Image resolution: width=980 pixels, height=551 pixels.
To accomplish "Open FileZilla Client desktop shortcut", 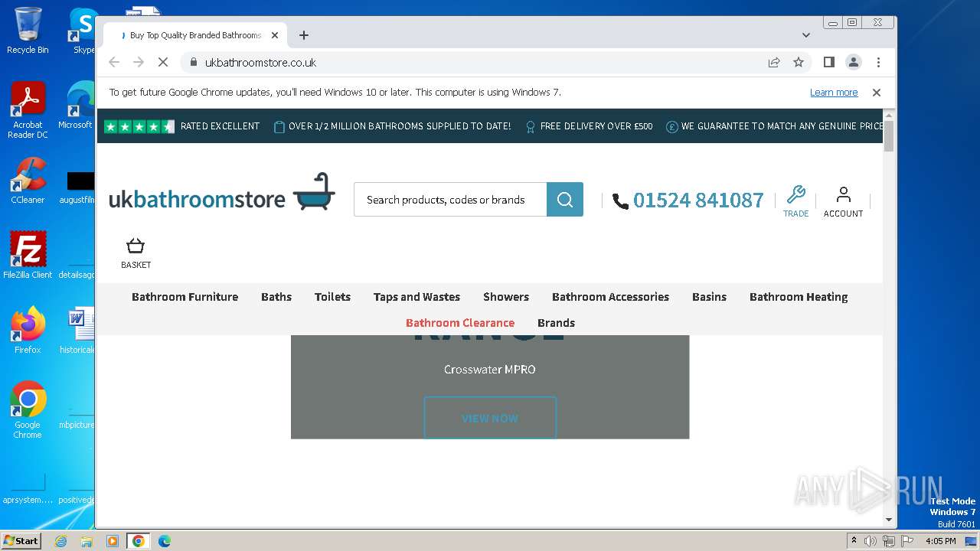I will click(x=28, y=255).
